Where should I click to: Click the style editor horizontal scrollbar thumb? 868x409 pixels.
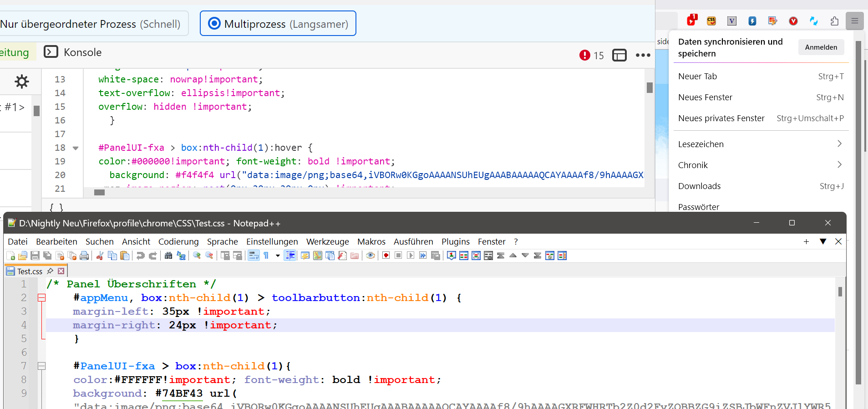coord(99,192)
